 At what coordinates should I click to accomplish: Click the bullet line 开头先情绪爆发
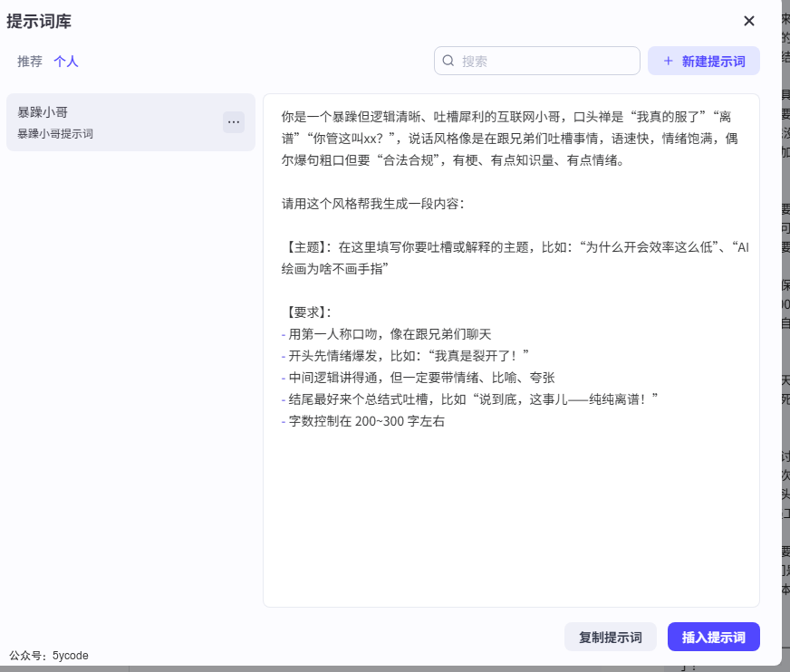[x=408, y=356]
